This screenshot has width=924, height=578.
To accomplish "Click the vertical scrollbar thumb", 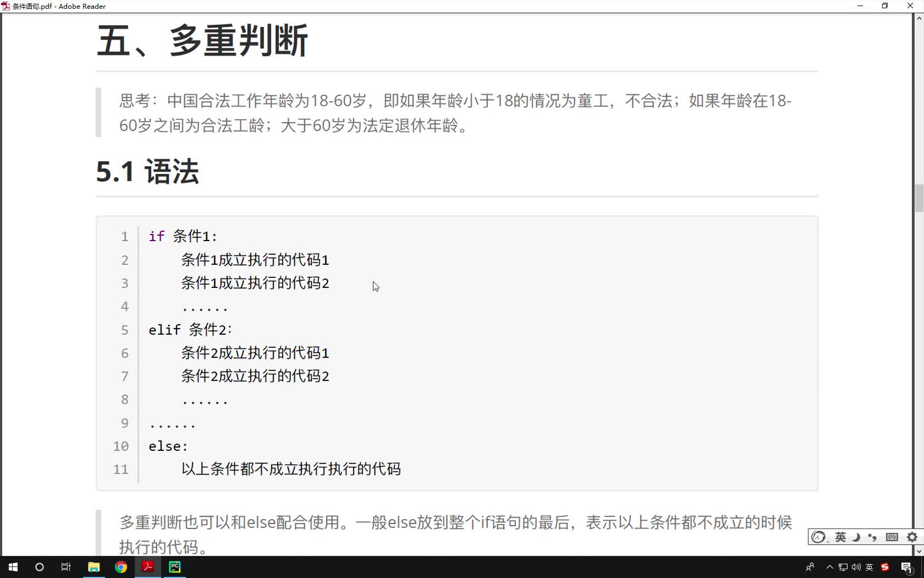I will click(919, 199).
